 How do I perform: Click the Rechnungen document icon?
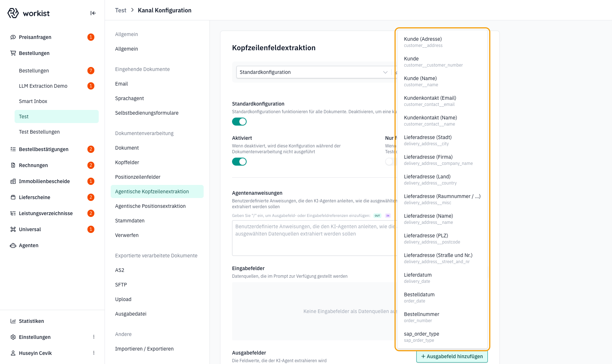13,165
